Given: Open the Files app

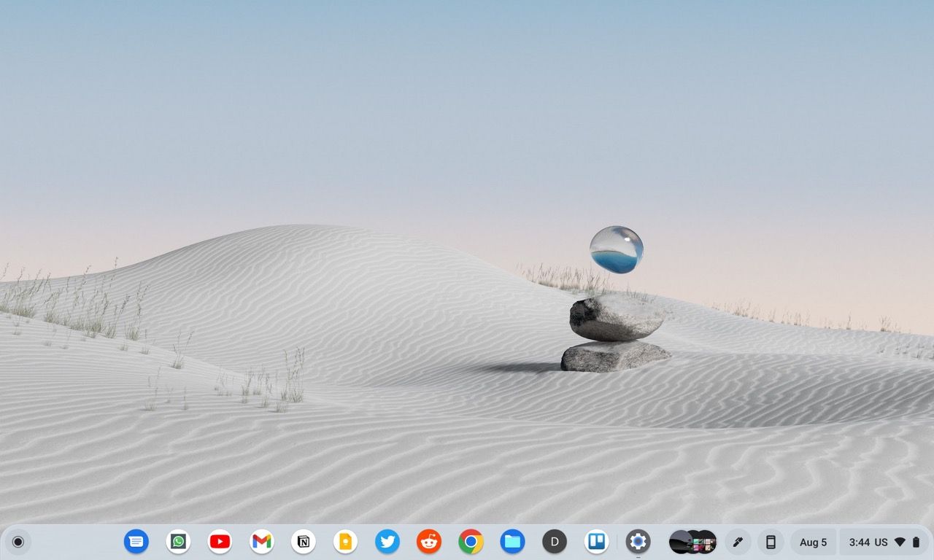Looking at the screenshot, I should (513, 542).
